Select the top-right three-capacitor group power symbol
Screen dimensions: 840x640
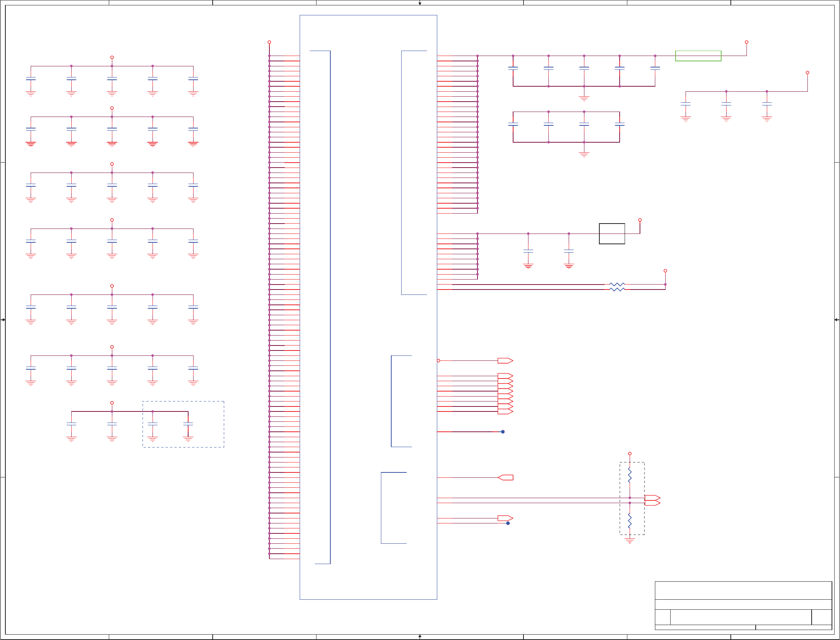tap(807, 72)
